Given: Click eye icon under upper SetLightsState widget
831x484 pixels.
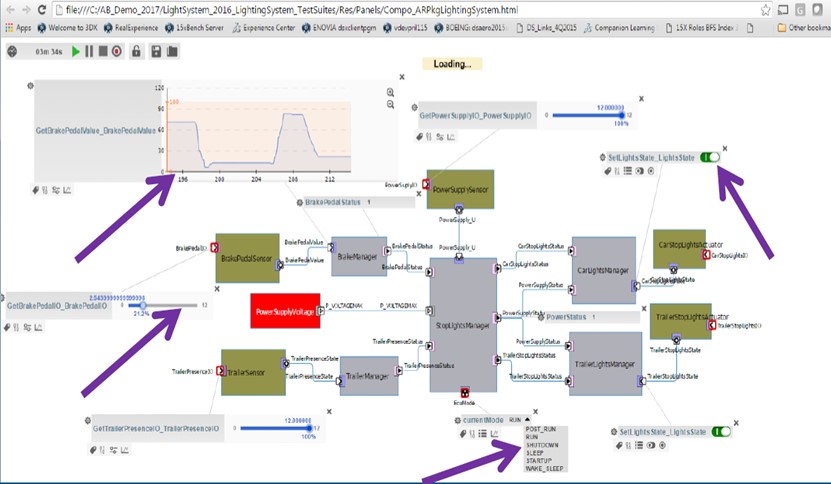Looking at the screenshot, I should click(639, 171).
